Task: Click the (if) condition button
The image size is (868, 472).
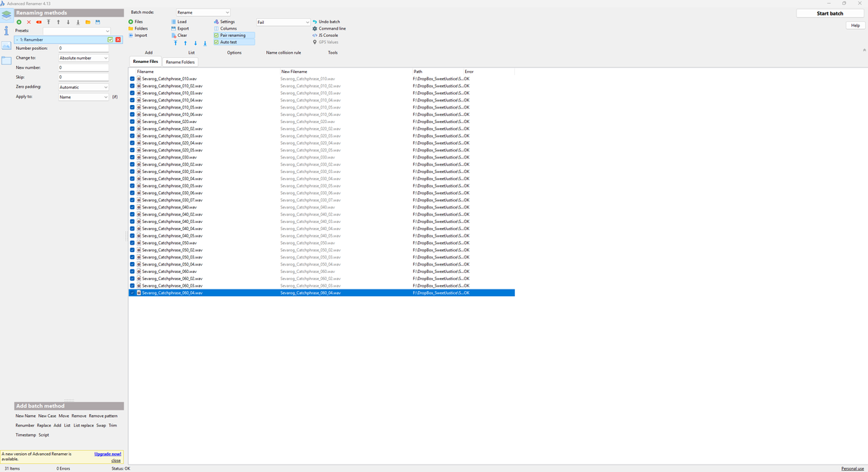Action: (x=115, y=96)
